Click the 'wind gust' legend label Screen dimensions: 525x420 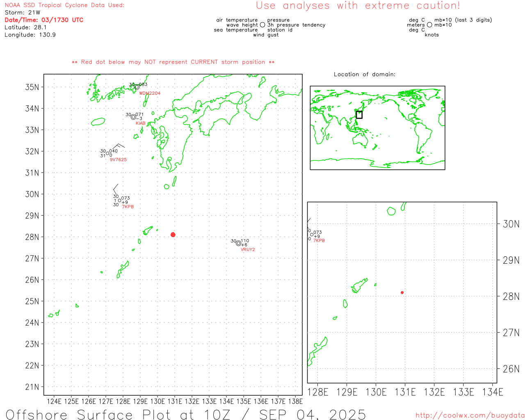[266, 35]
